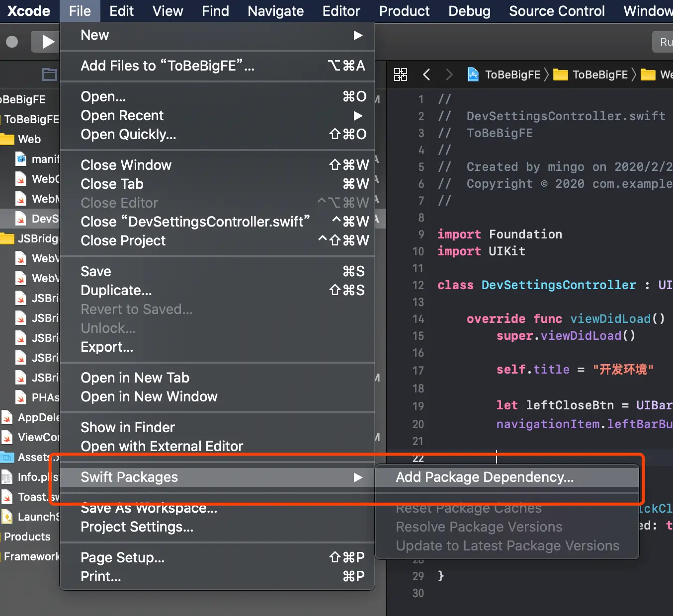
Task: Choose Add Files to ToBeBigFE
Action: [x=217, y=66]
